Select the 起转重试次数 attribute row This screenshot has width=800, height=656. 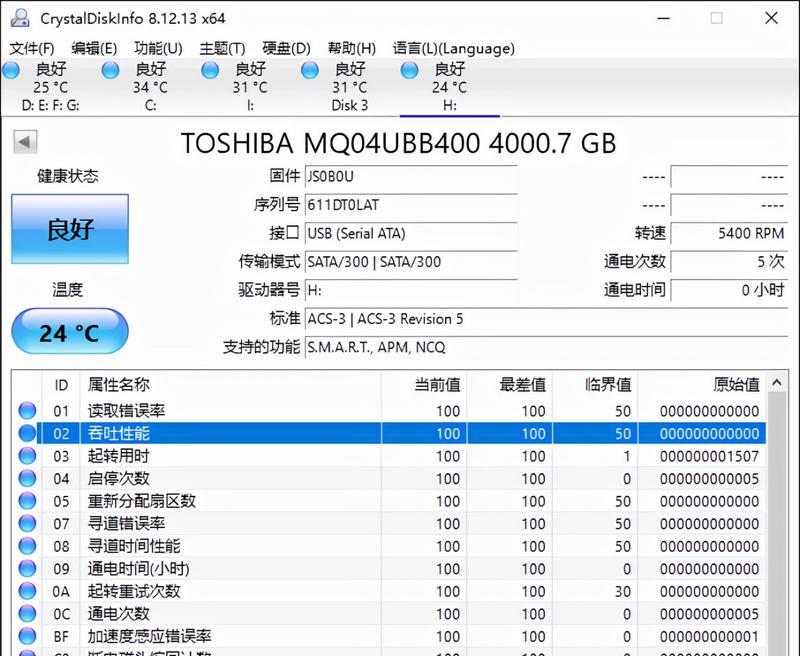(389, 591)
